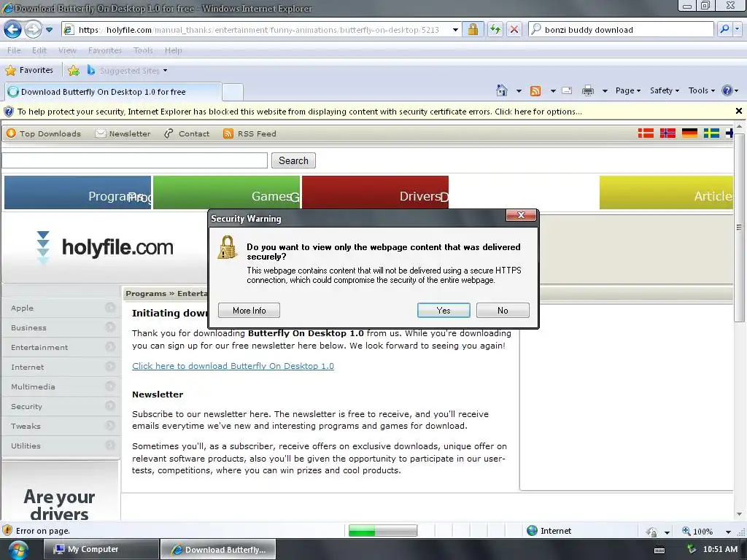Click No in Security Warning dialog
747x560 pixels.
click(x=503, y=311)
